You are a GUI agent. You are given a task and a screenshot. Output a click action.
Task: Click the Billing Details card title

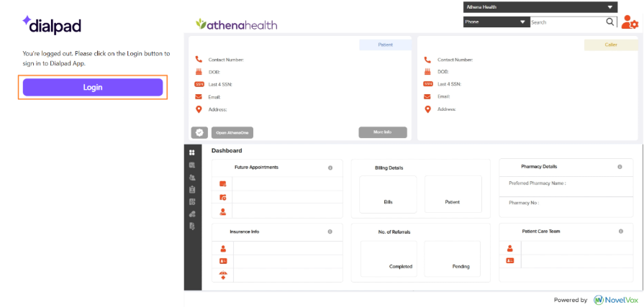point(389,168)
